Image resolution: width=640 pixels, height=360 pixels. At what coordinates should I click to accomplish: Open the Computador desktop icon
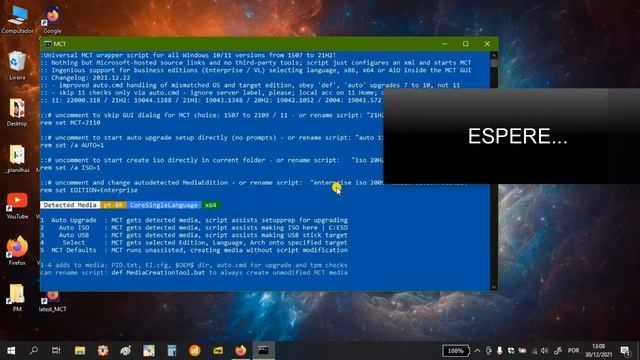tap(17, 19)
